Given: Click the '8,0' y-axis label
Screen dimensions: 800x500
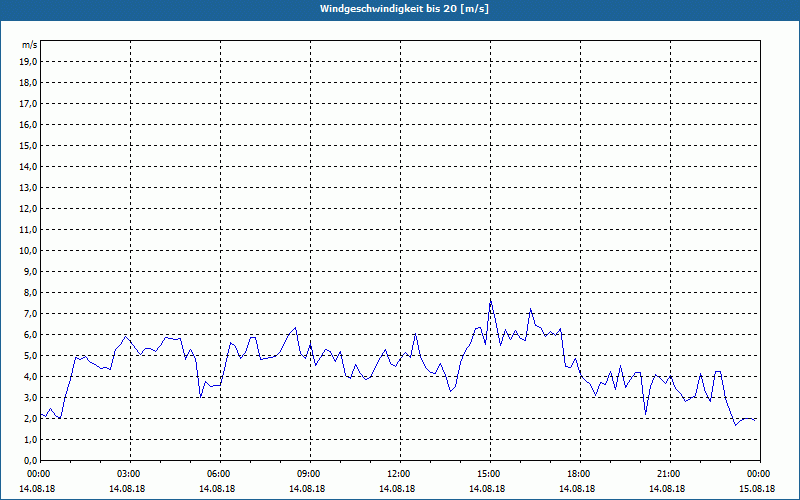Looking at the screenshot, I should pyautogui.click(x=30, y=292).
